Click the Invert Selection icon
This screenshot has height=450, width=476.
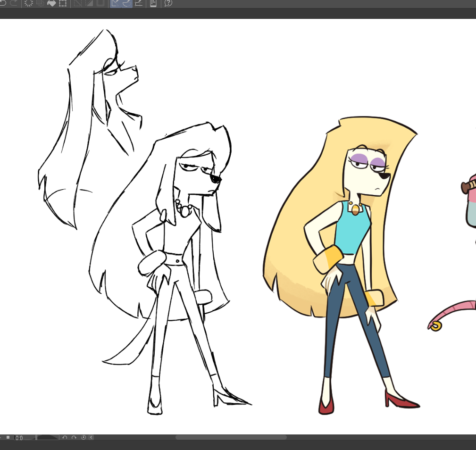(89, 3)
